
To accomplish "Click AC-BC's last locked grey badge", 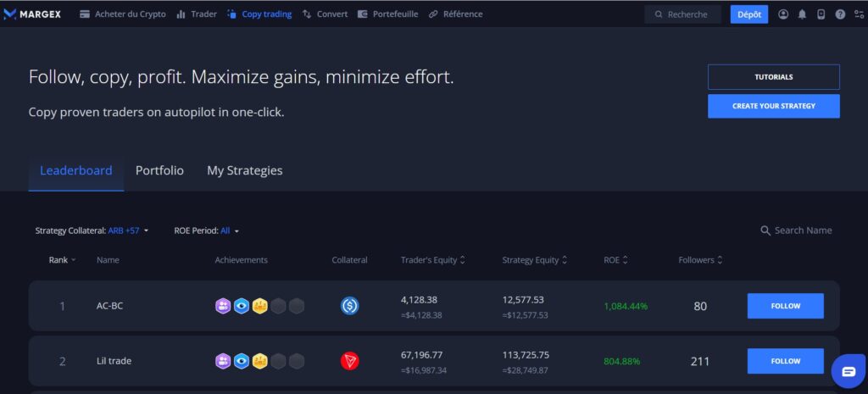I will pos(297,306).
